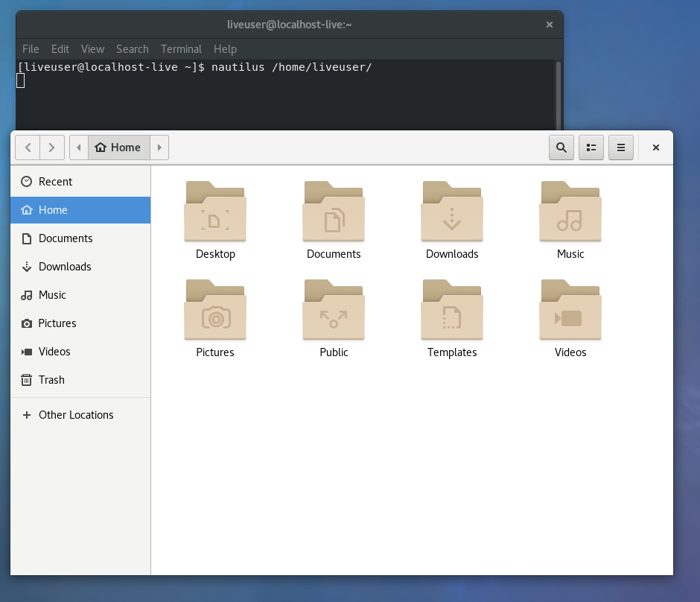Screen dimensions: 700x602
Task: Open Trash in the sidebar
Action: pos(80,379)
